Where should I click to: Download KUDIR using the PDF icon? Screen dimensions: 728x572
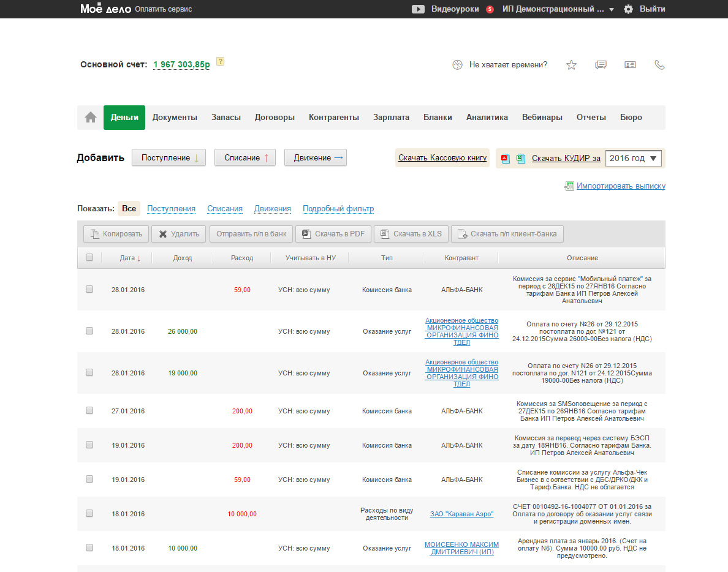pyautogui.click(x=506, y=159)
